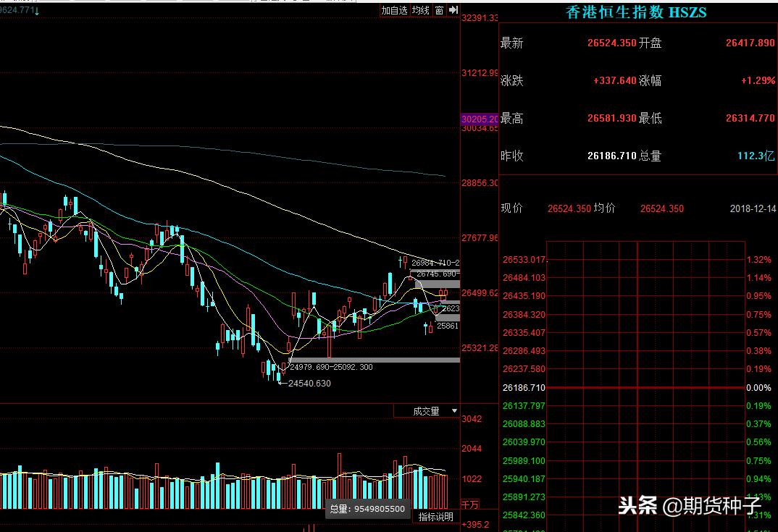Click the 1022 volume axis label
Screen dimensions: 778x532
pos(472,479)
